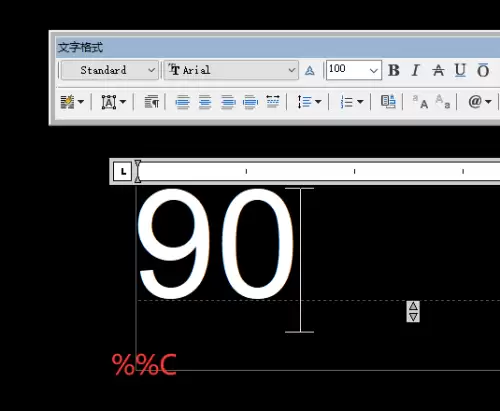This screenshot has height=411, width=500.
Task: Apply strikethrough to text
Action: pos(438,70)
